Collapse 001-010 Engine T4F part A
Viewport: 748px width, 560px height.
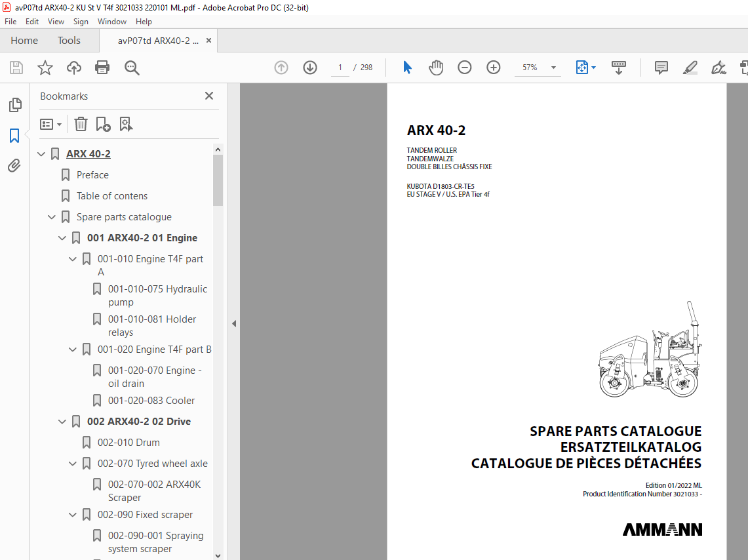pyautogui.click(x=73, y=259)
